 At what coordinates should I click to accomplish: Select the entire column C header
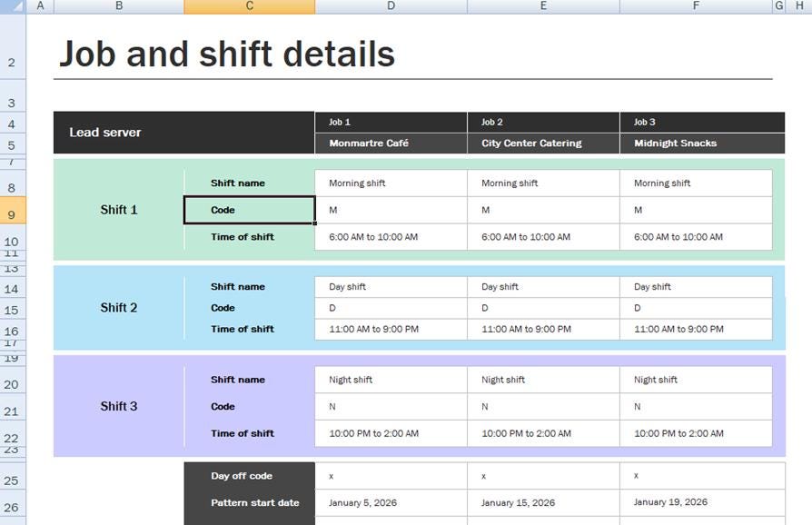[248, 5]
